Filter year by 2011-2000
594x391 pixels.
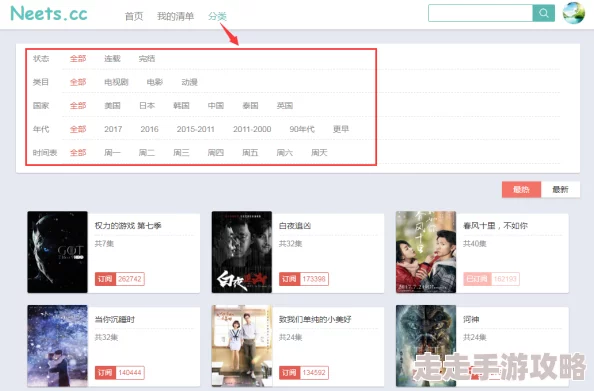tap(252, 129)
